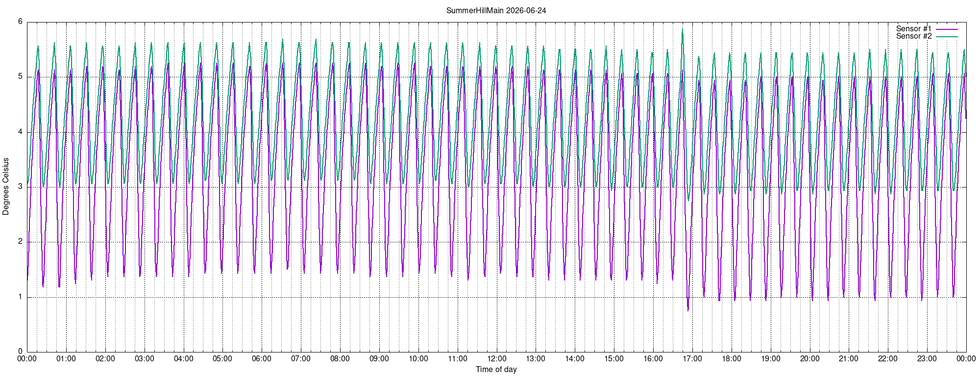Click the 12:00 time tick label

[x=496, y=358]
